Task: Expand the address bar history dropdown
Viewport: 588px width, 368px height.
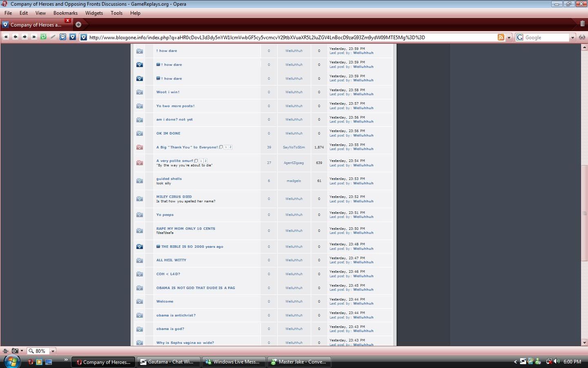Action: pos(509,37)
